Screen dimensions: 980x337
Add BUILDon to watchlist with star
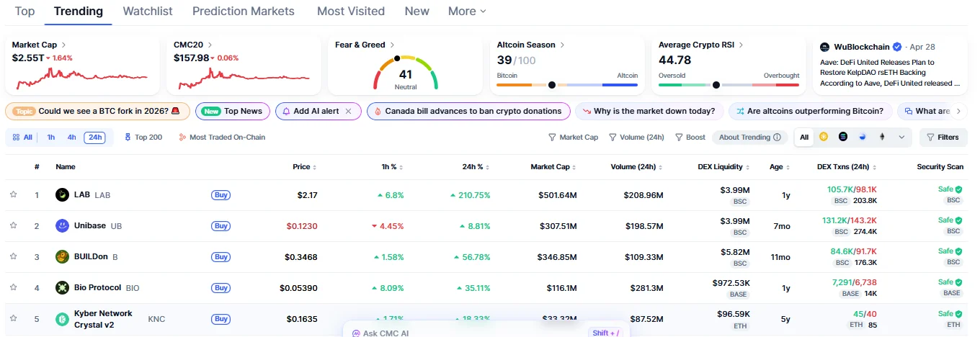[x=13, y=256]
